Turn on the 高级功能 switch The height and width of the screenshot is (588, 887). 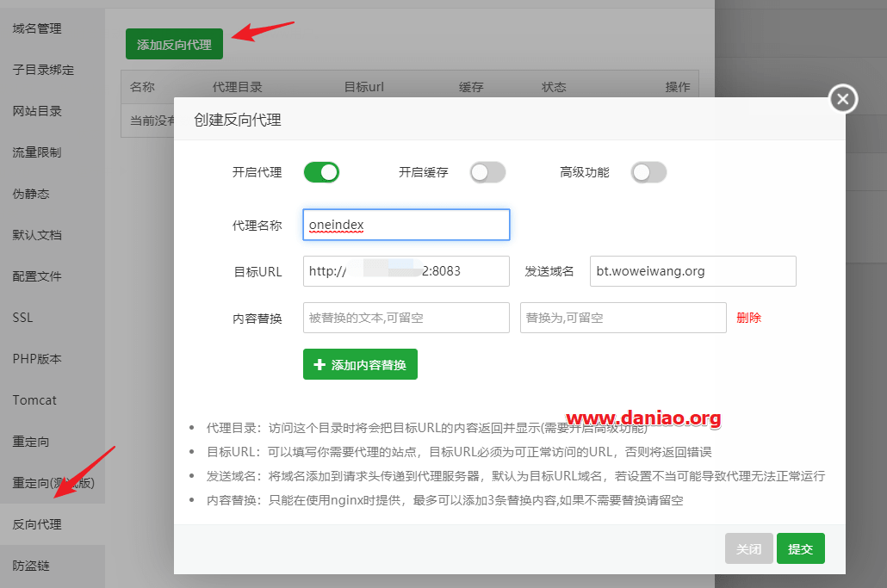[648, 172]
